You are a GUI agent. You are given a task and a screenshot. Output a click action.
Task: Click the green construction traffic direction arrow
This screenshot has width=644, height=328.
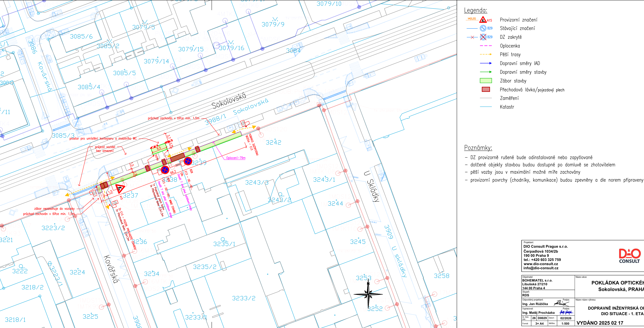pyautogui.click(x=486, y=72)
